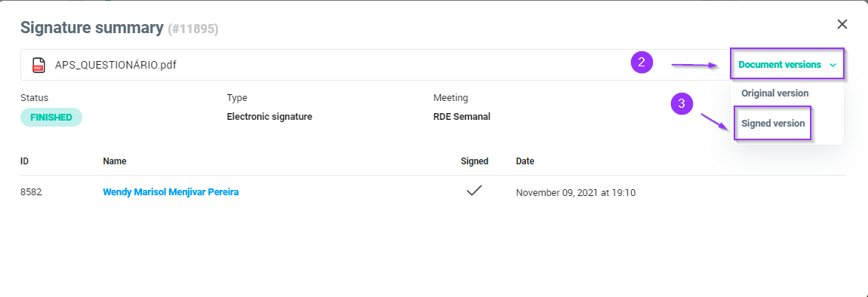This screenshot has height=297, width=868.
Task: Click the Date column header
Action: 525,161
